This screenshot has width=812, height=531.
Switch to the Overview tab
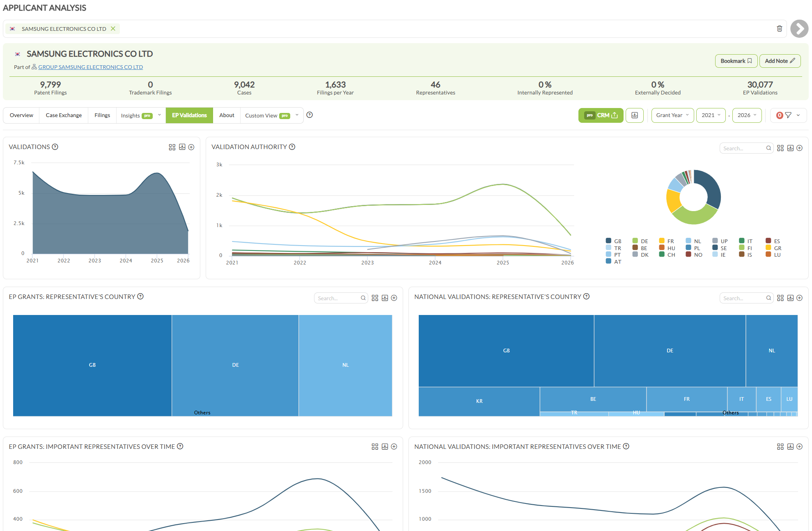21,115
